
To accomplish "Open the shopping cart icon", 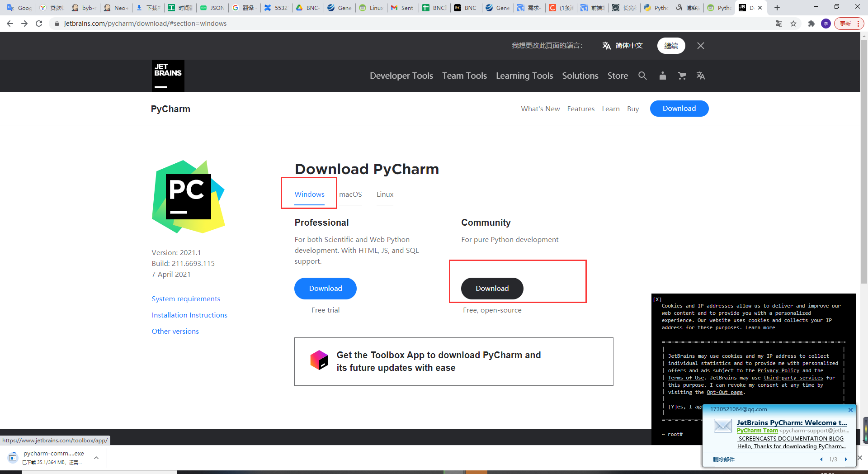I will (x=682, y=76).
